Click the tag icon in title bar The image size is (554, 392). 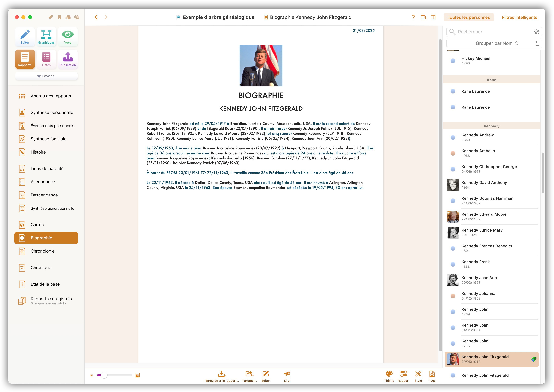coord(51,17)
